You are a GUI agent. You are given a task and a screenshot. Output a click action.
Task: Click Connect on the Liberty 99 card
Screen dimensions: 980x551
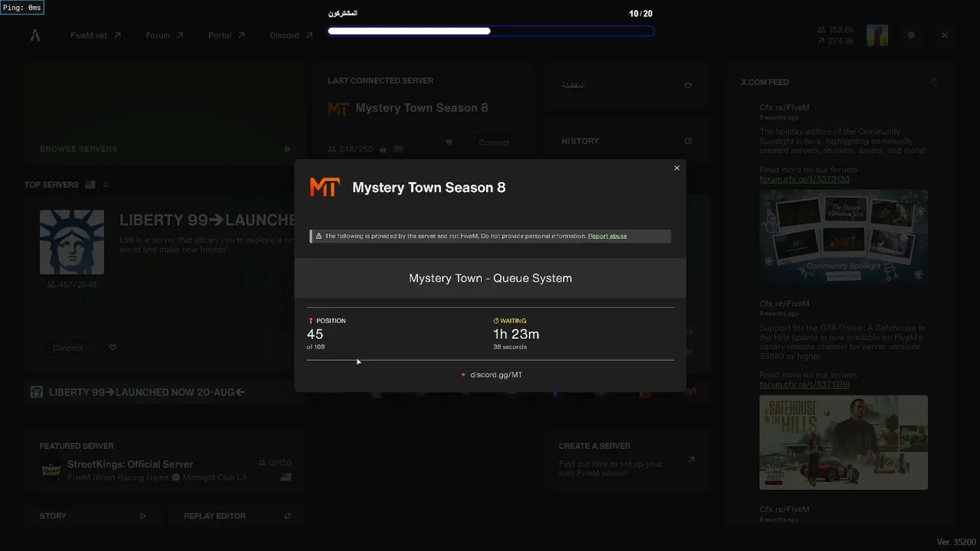tap(68, 347)
